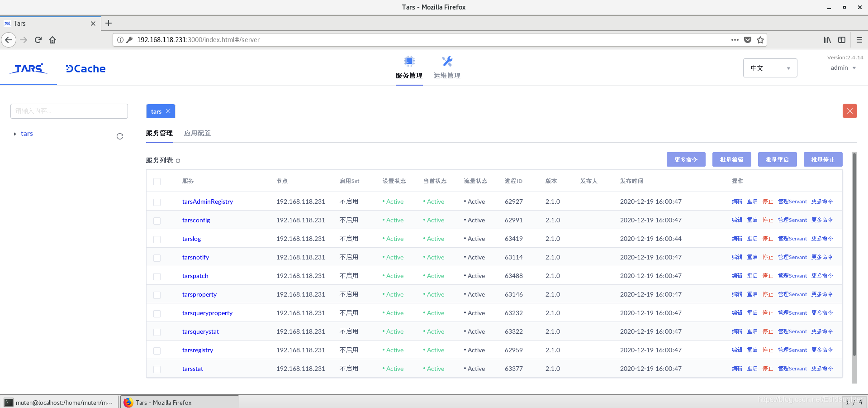Open 更多命令 for tarsnotify row
Screen dimensions: 868x408
pos(822,257)
